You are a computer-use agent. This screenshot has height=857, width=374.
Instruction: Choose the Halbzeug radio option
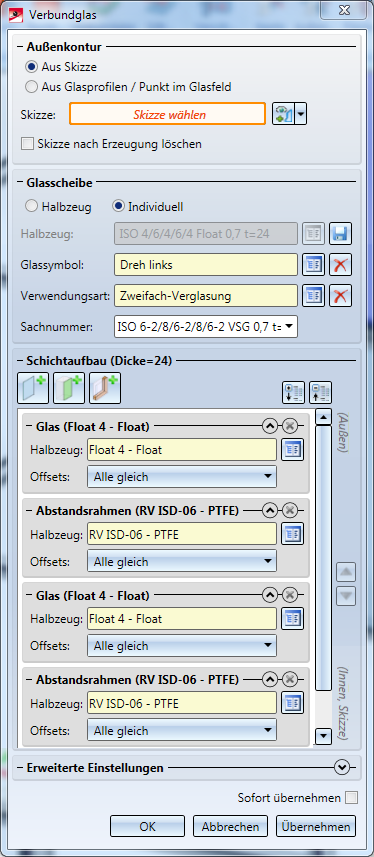(x=32, y=207)
